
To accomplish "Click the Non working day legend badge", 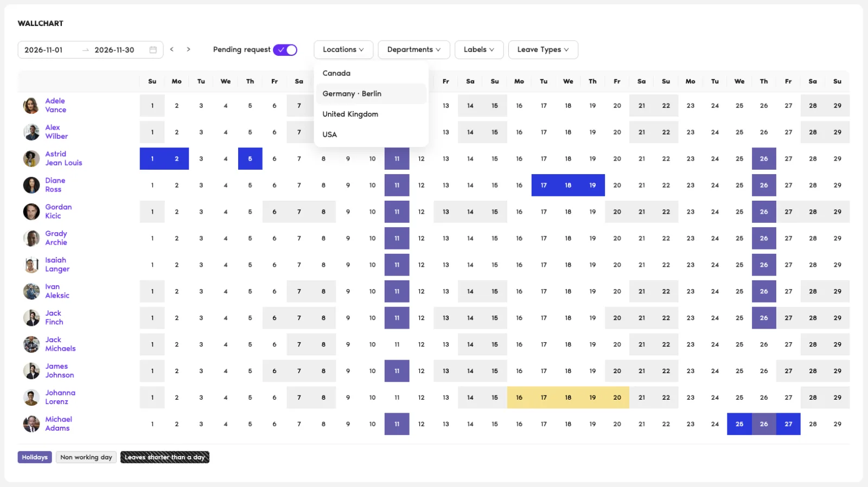I will 86,457.
